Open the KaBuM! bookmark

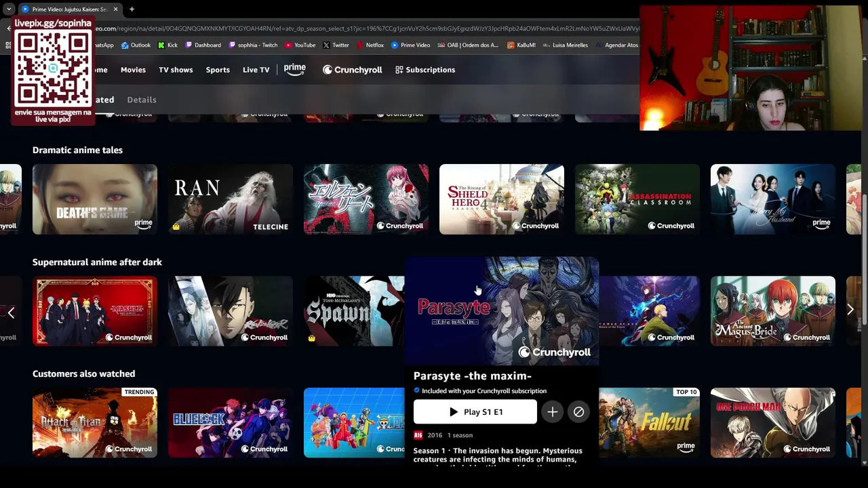click(x=521, y=45)
